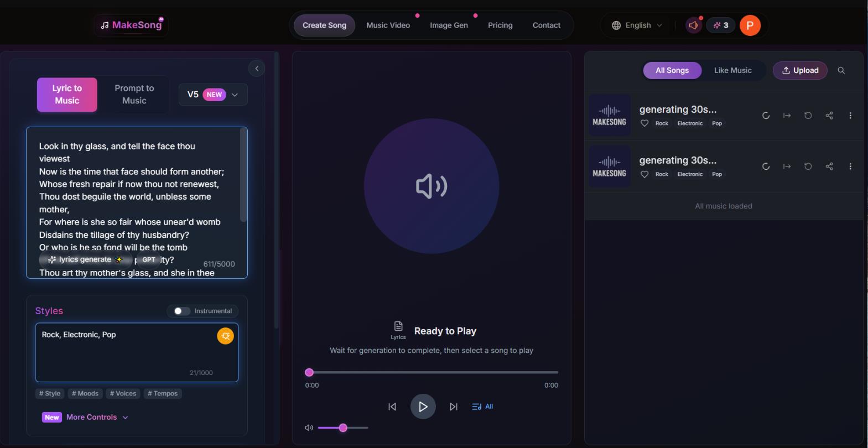
Task: Select the # Tempos tag
Action: tap(163, 394)
